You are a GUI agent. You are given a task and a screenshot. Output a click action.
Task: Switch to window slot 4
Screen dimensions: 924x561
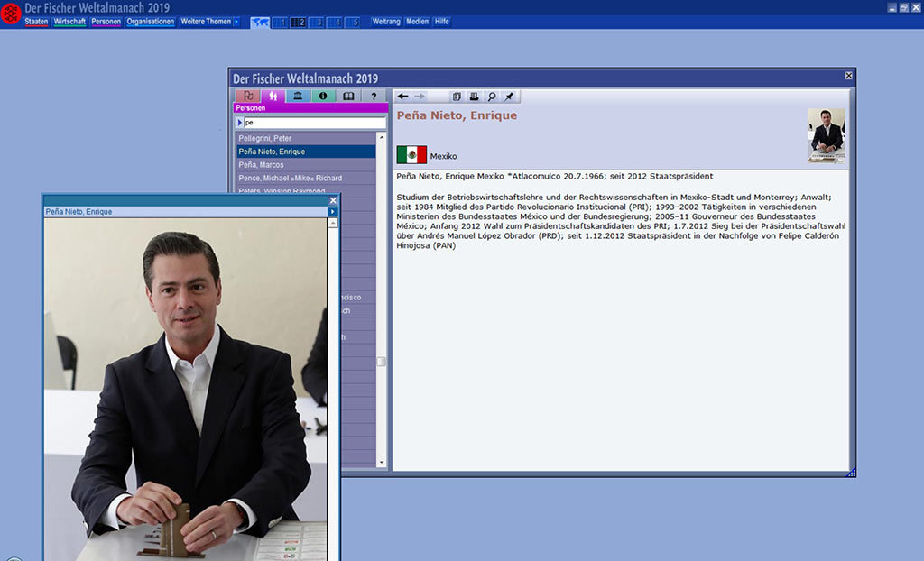[x=335, y=23]
